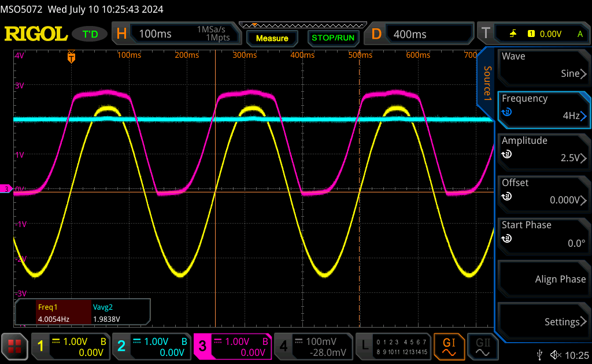Click the Start Phase knob adjust icon
The width and height of the screenshot is (592, 364).
tap(506, 239)
